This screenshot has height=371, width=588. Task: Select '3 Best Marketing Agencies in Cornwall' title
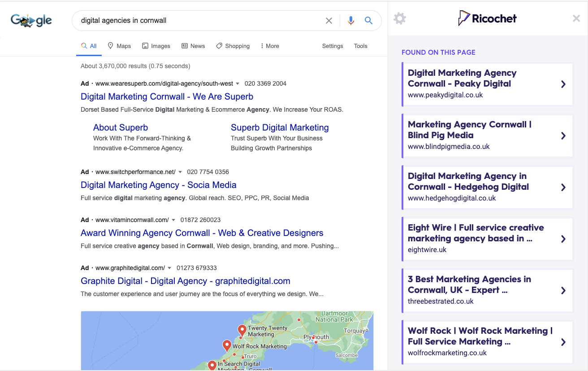click(x=469, y=284)
